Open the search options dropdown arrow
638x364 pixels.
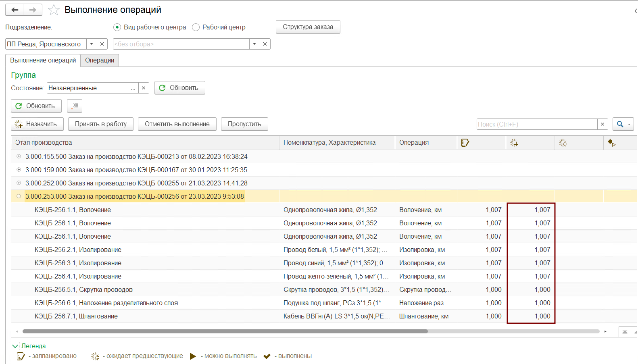(x=629, y=124)
